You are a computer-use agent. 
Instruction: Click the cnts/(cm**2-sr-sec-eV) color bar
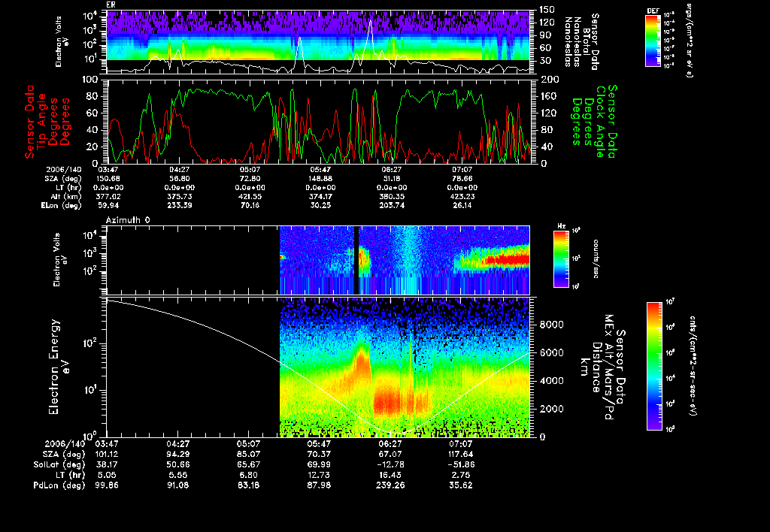(x=654, y=367)
